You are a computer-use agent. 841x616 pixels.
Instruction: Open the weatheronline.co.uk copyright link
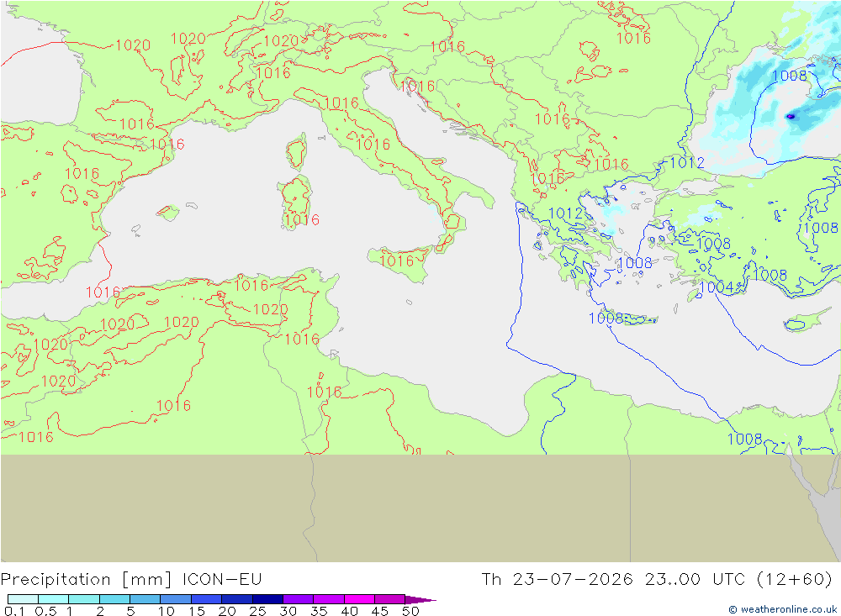pos(782,609)
